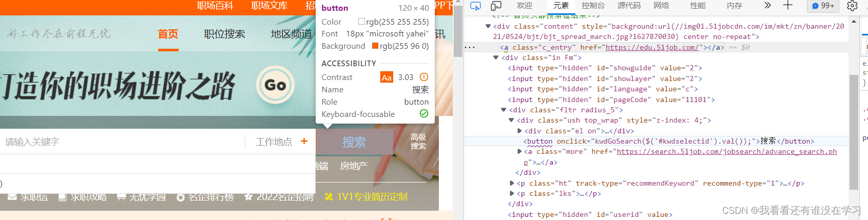The height and width of the screenshot is (220, 868).
Task: Click the DevTools elements panel scrollbar thumb
Action: pyautogui.click(x=854, y=132)
